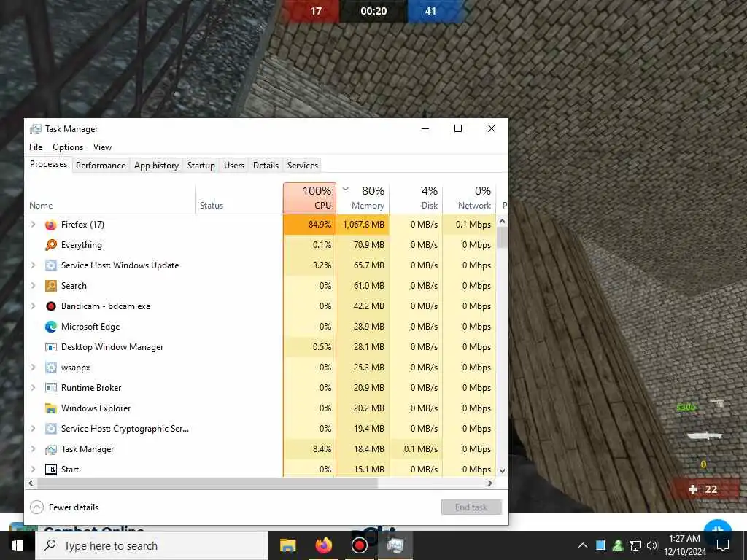Open Bandicam recorder from the taskbar
The height and width of the screenshot is (560, 747).
click(359, 545)
